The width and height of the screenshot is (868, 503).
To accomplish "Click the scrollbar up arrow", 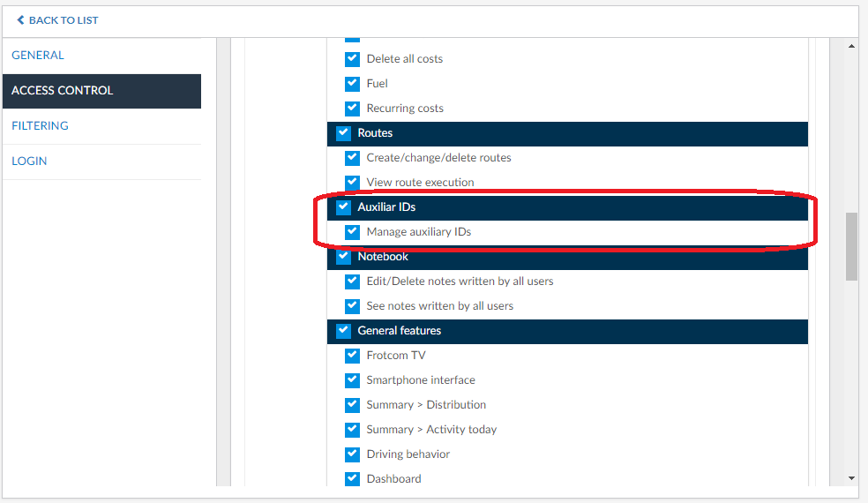I will click(851, 46).
